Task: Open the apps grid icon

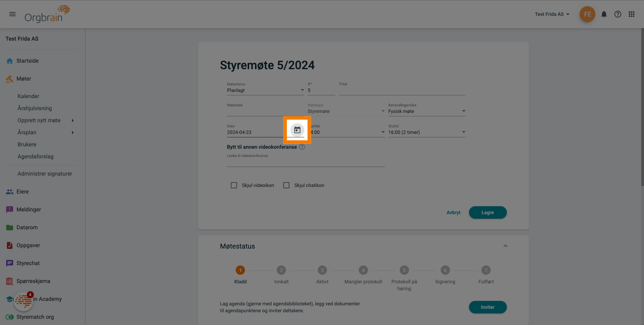Action: tap(632, 14)
